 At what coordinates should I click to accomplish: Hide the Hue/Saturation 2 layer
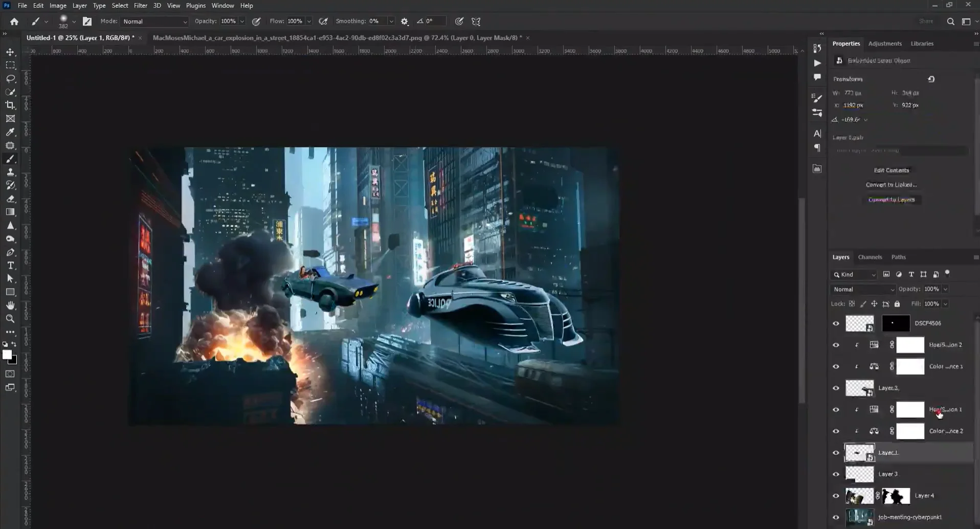pyautogui.click(x=836, y=345)
